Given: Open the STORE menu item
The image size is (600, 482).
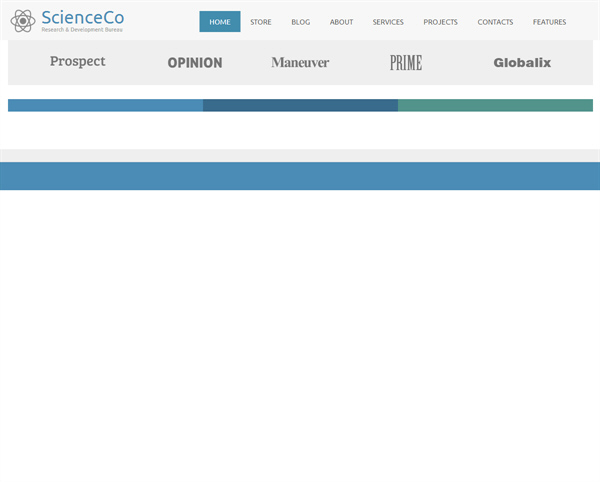Looking at the screenshot, I should pyautogui.click(x=261, y=22).
